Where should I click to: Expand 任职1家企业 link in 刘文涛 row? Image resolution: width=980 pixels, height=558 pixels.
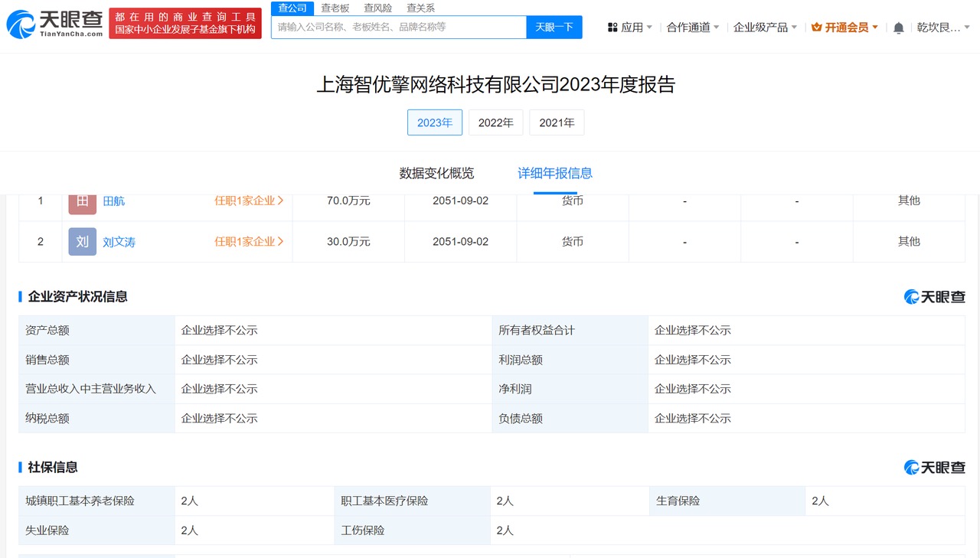pos(249,241)
